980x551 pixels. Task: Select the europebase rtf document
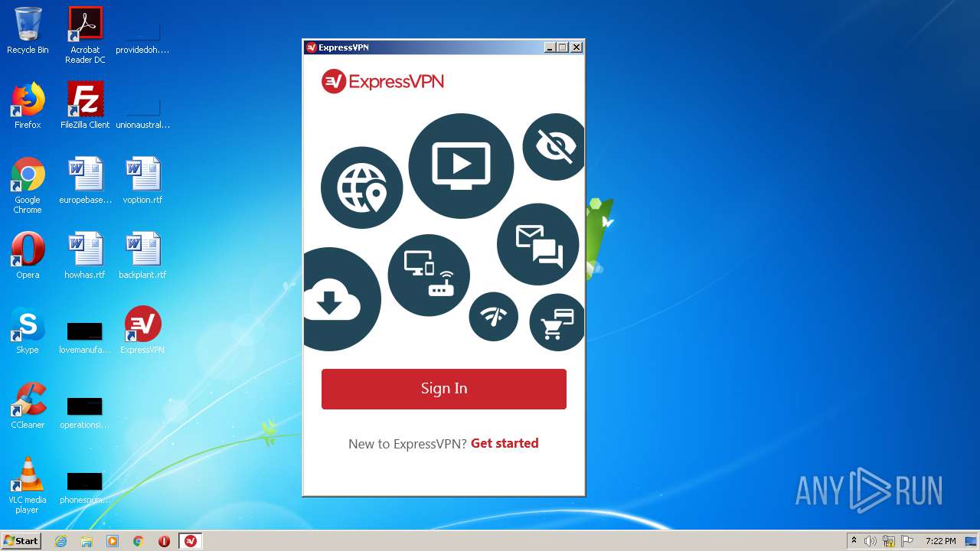85,181
